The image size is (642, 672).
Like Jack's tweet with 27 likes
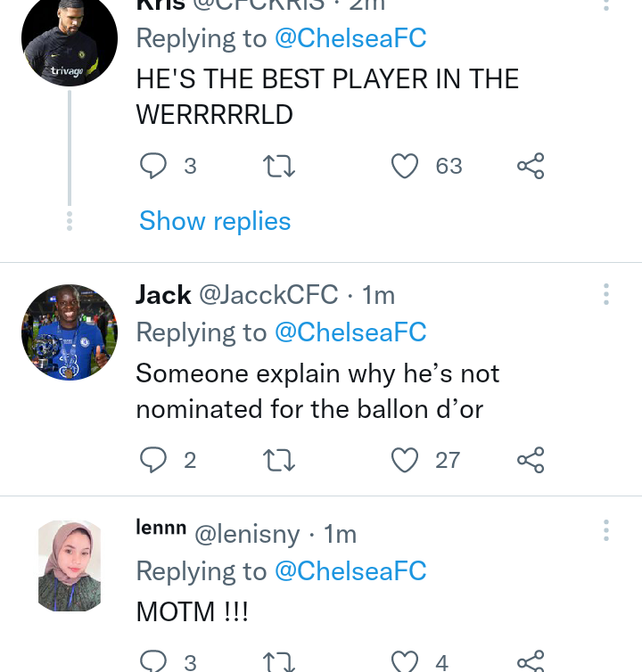[x=405, y=460]
